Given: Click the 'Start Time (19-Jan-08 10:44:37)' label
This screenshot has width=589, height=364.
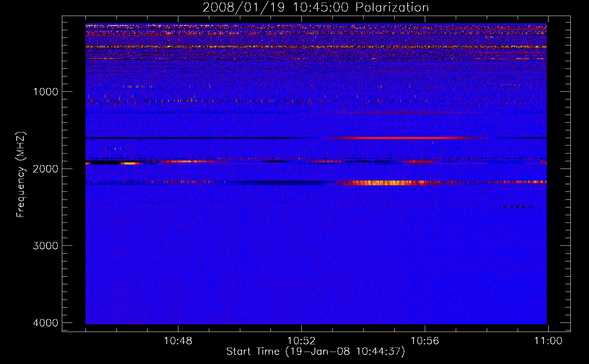Looking at the screenshot, I should [x=316, y=352].
